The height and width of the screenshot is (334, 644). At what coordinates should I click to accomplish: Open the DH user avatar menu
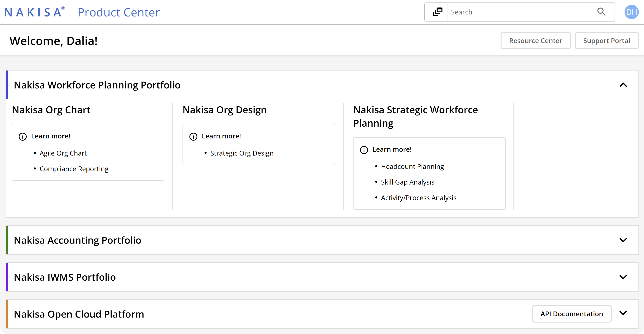(x=631, y=12)
